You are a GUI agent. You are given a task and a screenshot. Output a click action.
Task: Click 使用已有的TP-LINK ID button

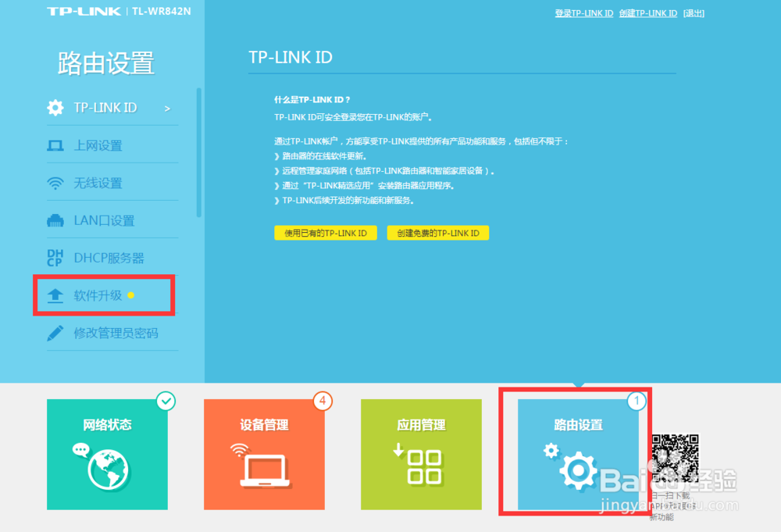325,233
